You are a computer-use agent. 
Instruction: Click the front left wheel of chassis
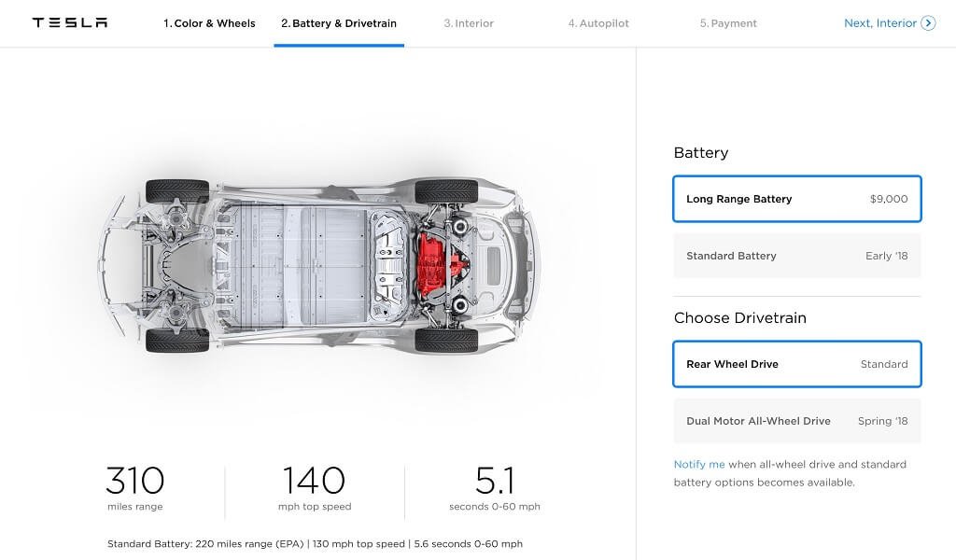pos(177,340)
